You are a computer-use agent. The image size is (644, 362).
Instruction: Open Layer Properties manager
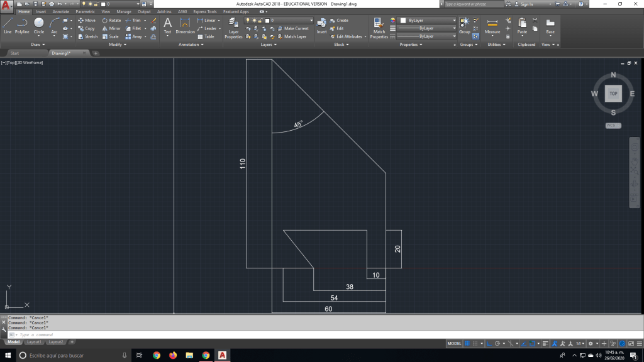pyautogui.click(x=233, y=27)
